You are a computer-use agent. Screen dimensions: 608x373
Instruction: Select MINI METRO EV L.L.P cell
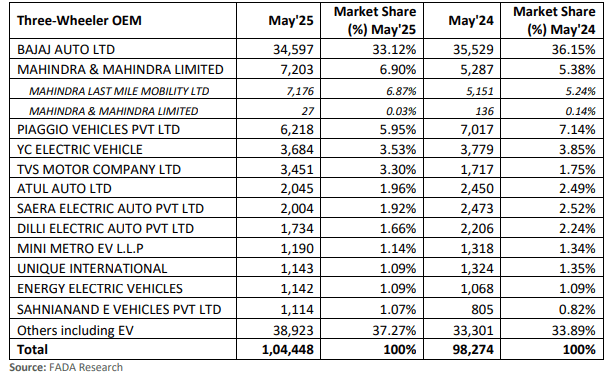[x=123, y=248]
